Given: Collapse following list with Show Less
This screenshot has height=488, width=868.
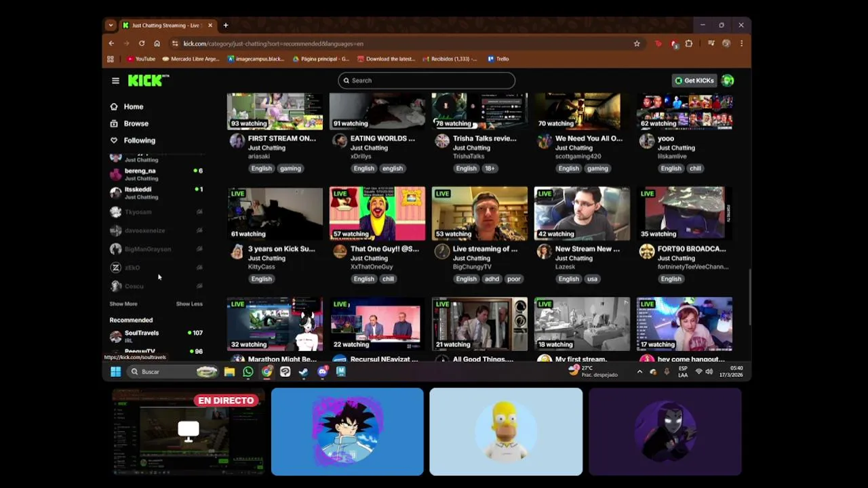Looking at the screenshot, I should click(x=189, y=304).
